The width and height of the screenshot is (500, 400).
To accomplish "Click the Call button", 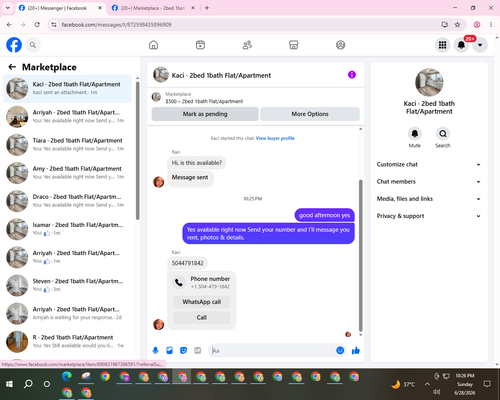I will click(202, 317).
